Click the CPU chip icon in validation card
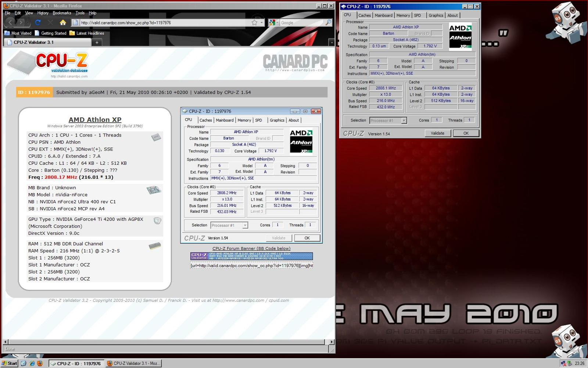Screen dimensions: 588x368 point(156,137)
